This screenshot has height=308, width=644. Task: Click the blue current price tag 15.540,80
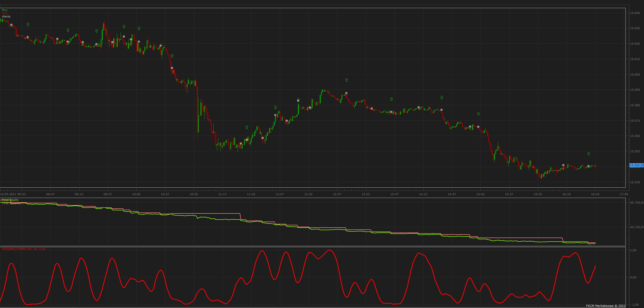(637, 165)
